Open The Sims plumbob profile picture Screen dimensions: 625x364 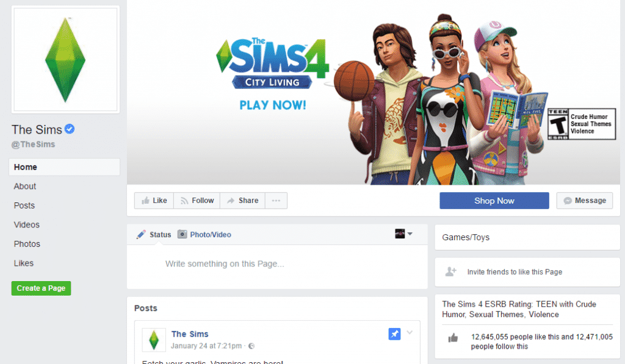[x=65, y=59]
